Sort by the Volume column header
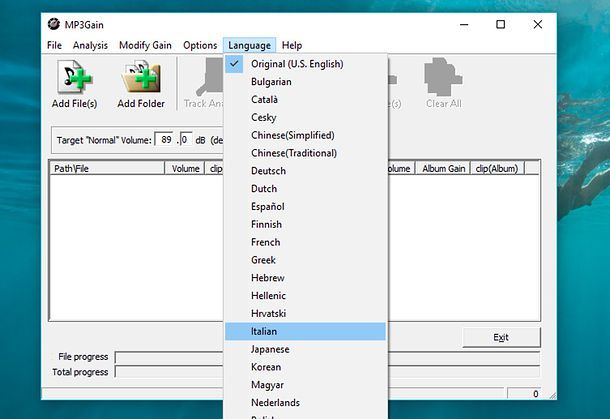This screenshot has height=419, width=610. [x=185, y=168]
